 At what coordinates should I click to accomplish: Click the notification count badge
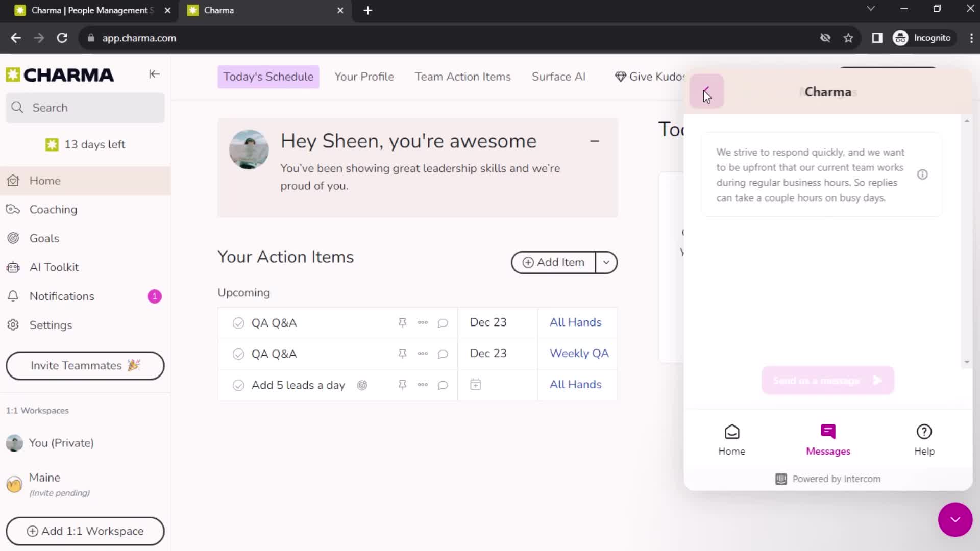pyautogui.click(x=155, y=296)
